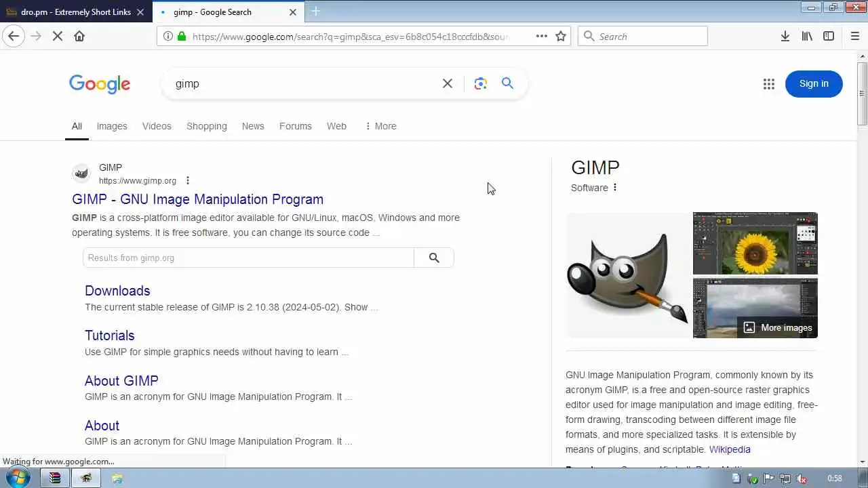The height and width of the screenshot is (488, 868).
Task: Click the site security padlock icon
Action: pos(182,36)
